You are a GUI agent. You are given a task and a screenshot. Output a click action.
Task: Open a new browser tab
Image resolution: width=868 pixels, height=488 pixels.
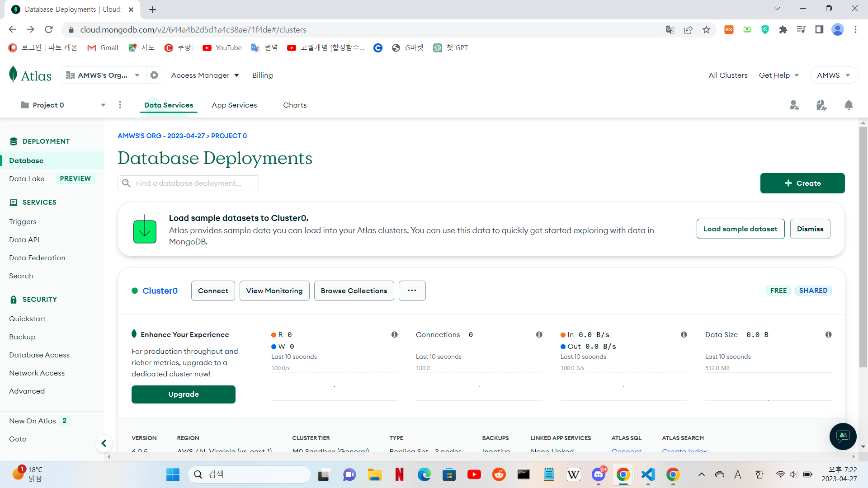pyautogui.click(x=152, y=9)
